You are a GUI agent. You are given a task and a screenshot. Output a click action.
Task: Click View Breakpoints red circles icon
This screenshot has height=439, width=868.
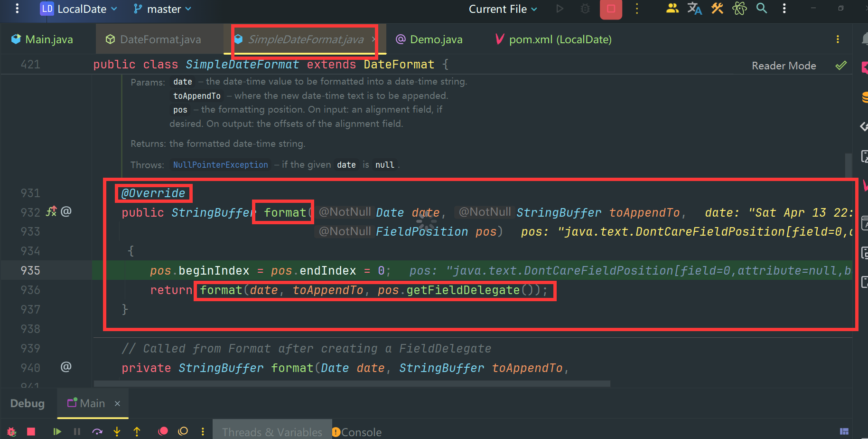click(163, 431)
